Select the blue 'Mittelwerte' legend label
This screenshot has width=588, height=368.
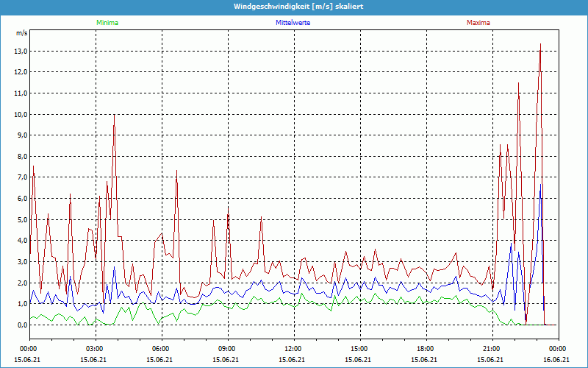293,23
